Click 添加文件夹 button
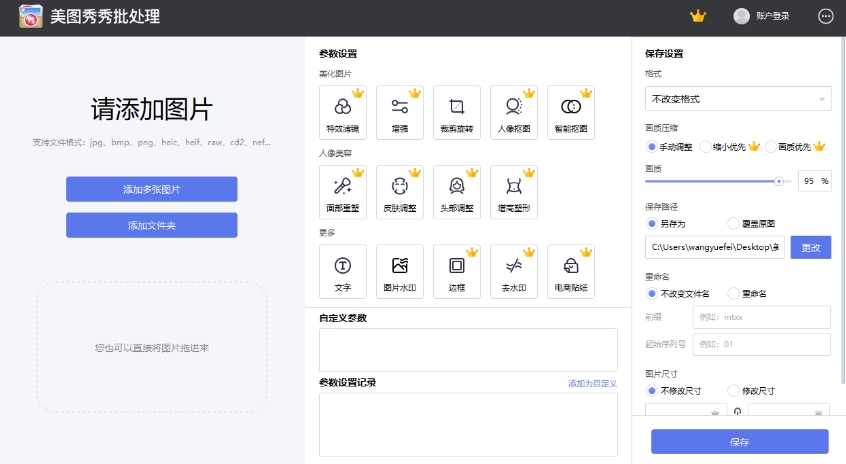 [152, 225]
